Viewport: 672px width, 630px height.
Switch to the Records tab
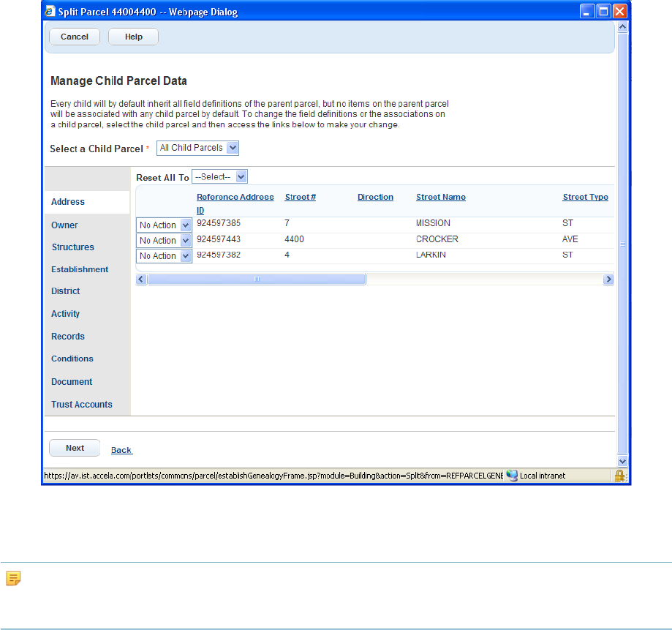coord(68,337)
